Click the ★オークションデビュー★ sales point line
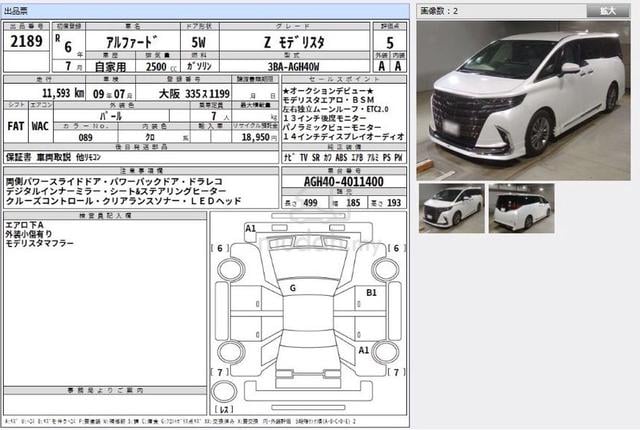The image size is (640, 430). 328,91
